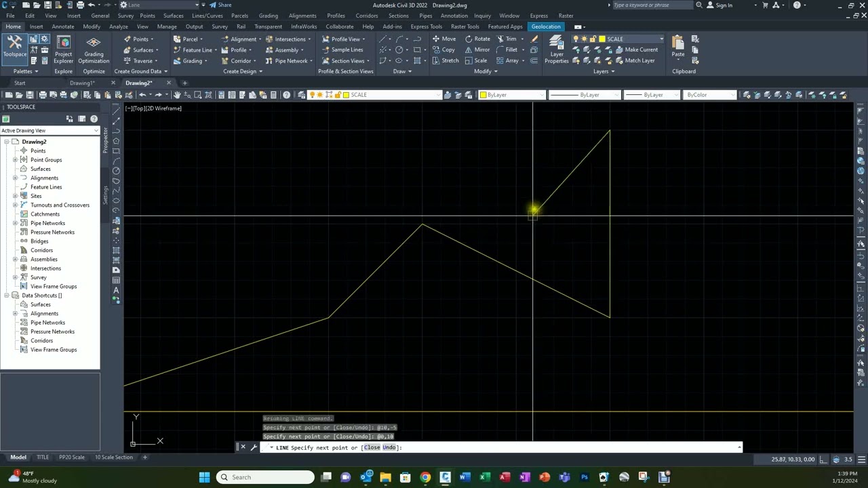This screenshot has width=868, height=488.
Task: Switch to the Geolocation ribbon tab
Action: [546, 26]
